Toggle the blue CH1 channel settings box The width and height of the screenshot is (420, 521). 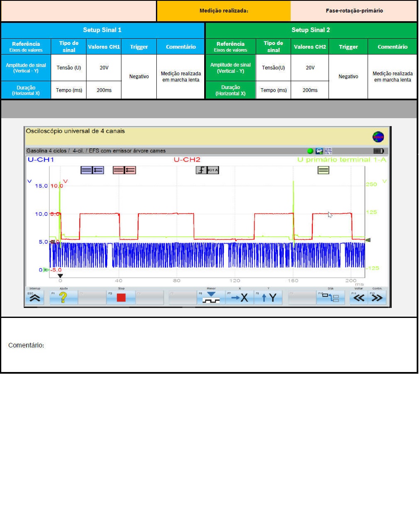tap(92, 170)
